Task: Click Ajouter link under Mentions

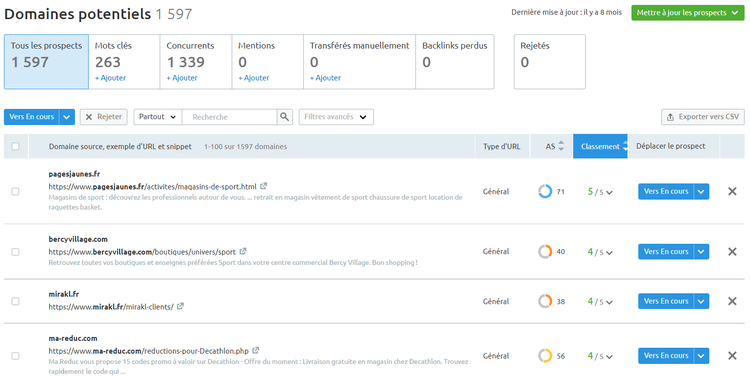Action: [254, 78]
